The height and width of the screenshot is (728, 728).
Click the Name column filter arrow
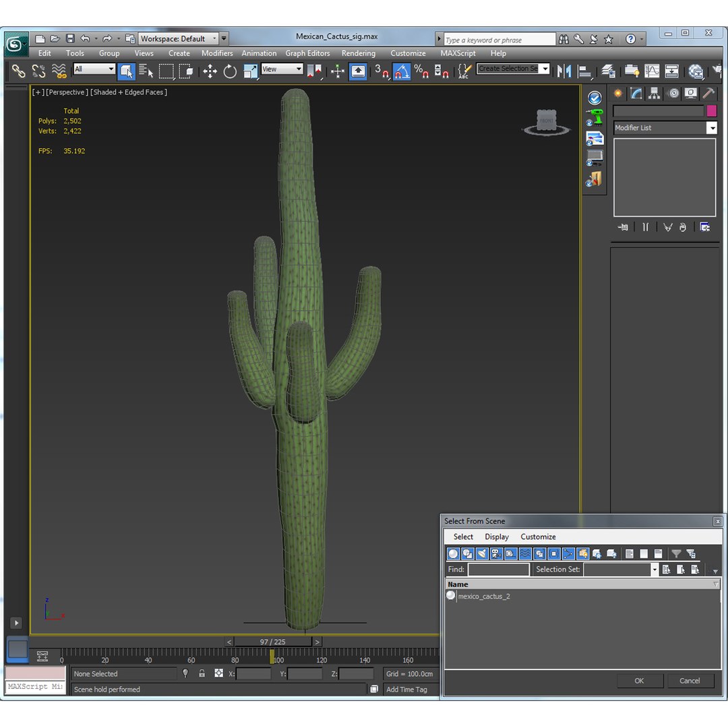(x=715, y=584)
